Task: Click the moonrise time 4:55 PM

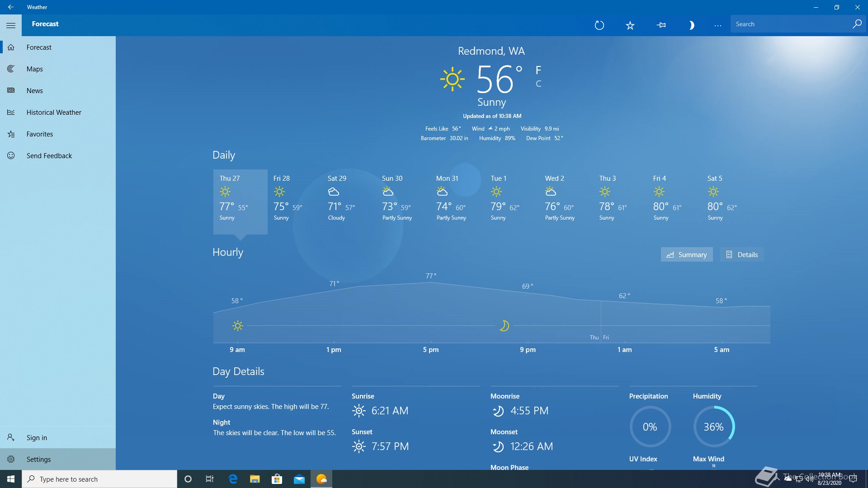Action: pos(529,411)
